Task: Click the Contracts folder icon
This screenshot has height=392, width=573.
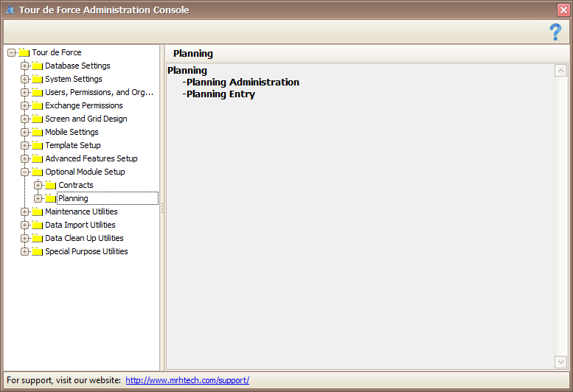Action: click(x=50, y=185)
